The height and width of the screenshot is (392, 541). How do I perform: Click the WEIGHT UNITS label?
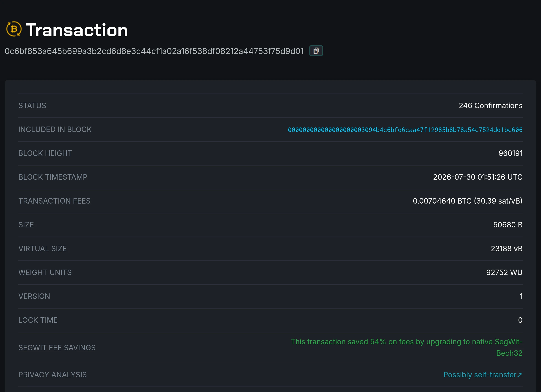[x=45, y=273]
